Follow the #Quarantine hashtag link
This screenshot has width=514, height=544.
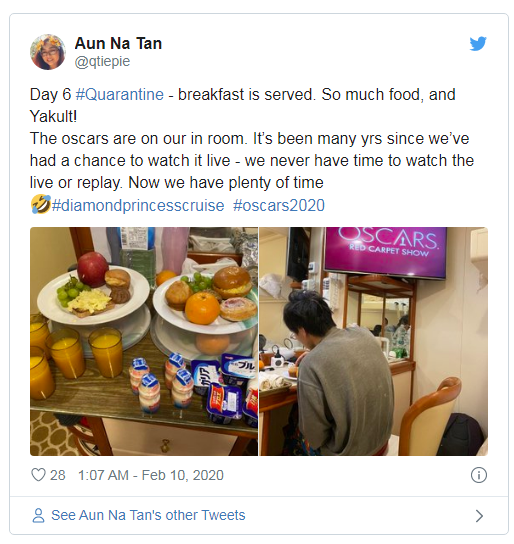point(120,94)
